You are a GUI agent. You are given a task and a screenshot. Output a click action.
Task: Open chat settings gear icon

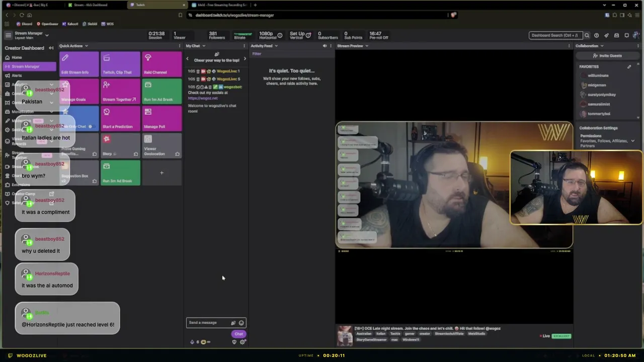pyautogui.click(x=243, y=342)
